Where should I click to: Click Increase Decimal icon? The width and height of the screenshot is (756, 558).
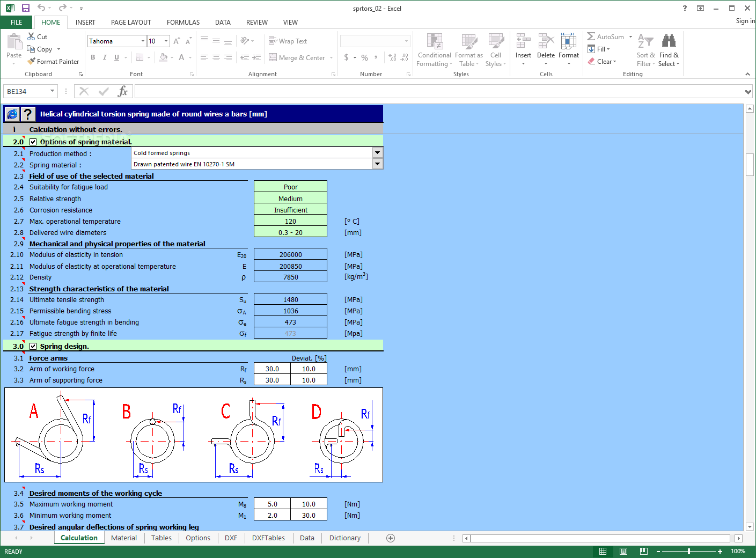392,57
